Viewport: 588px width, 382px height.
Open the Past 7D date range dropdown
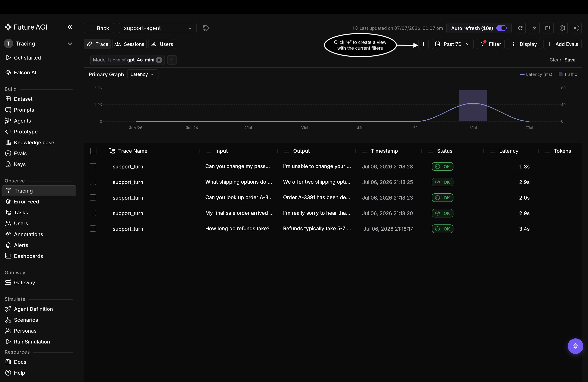tap(452, 44)
